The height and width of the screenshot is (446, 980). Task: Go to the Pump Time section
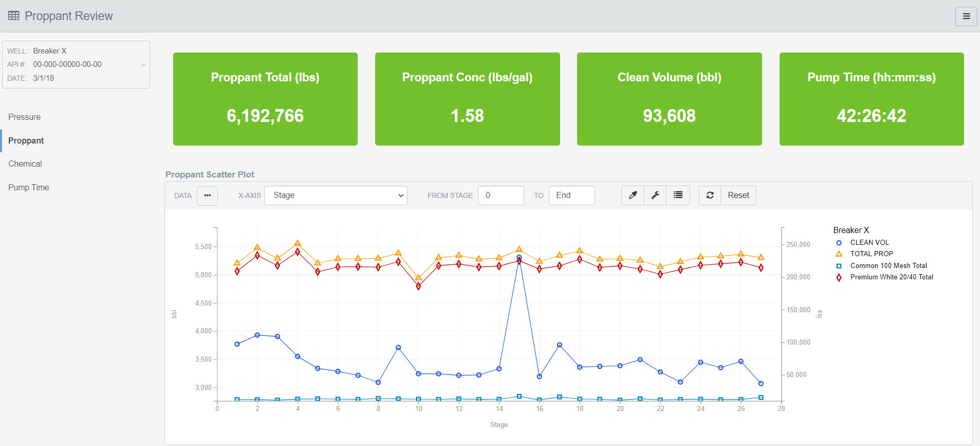coord(29,188)
